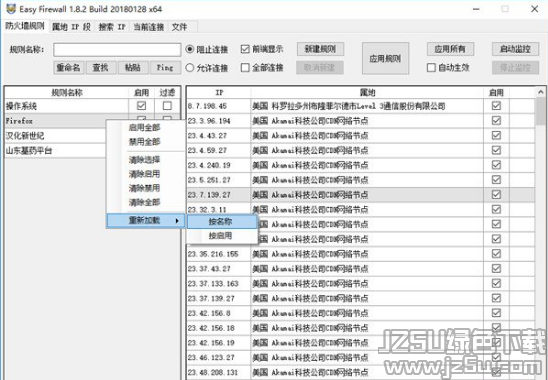Screen dimensions: 548x380
Task: Click the scrollbar up arrow of the IP table
Action: tap(540, 92)
